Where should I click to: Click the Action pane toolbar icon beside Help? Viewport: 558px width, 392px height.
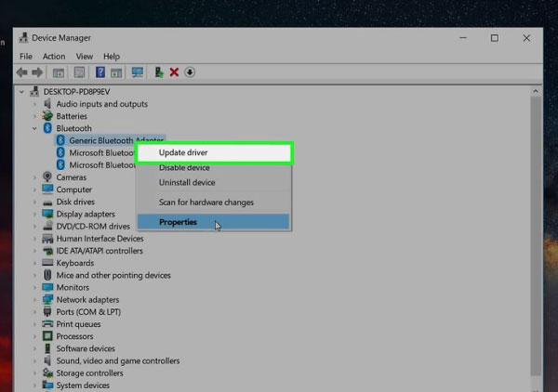pyautogui.click(x=116, y=72)
